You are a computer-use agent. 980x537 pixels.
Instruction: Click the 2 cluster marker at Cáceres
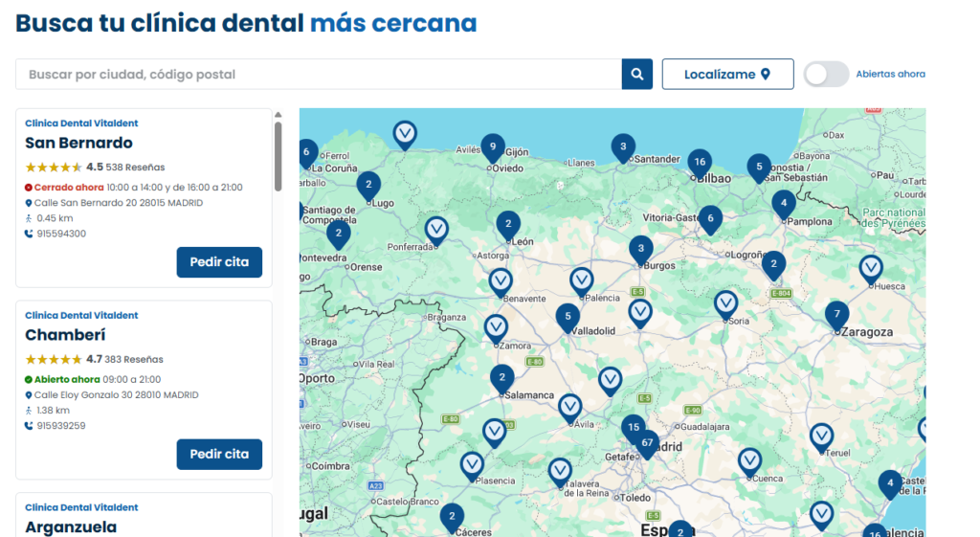(x=452, y=518)
